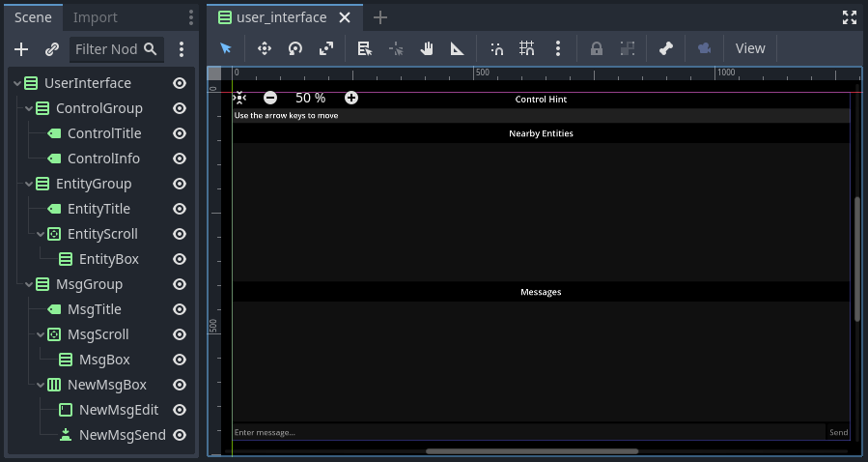Reset zoom using the 50 % button

point(310,98)
